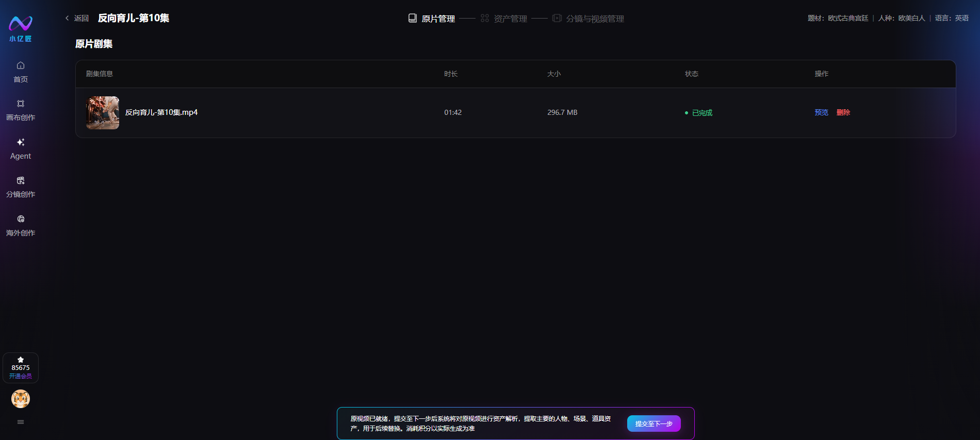The width and height of the screenshot is (980, 440).
Task: Click the 已完成 status indicator
Action: click(x=698, y=113)
